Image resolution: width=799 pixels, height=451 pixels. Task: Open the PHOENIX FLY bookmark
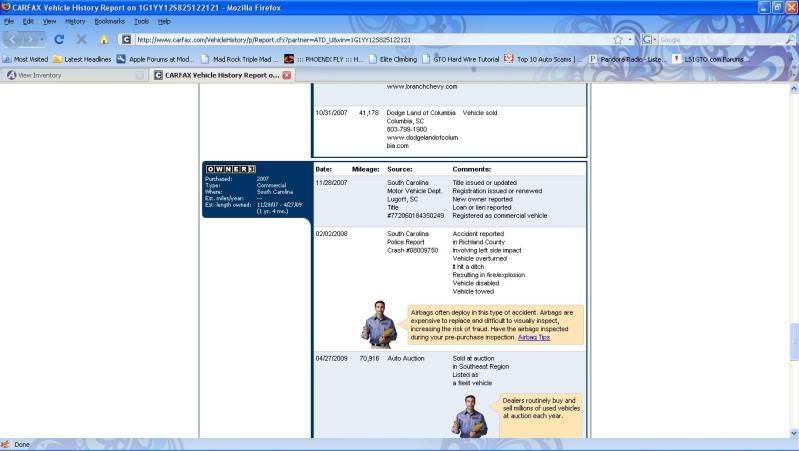pyautogui.click(x=324, y=59)
